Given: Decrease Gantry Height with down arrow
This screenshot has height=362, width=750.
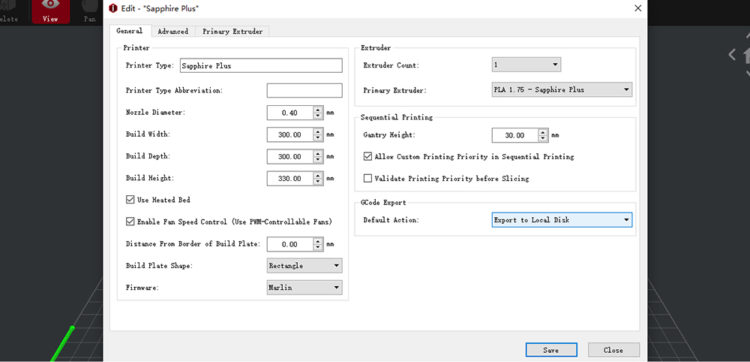Looking at the screenshot, I should pyautogui.click(x=543, y=139).
